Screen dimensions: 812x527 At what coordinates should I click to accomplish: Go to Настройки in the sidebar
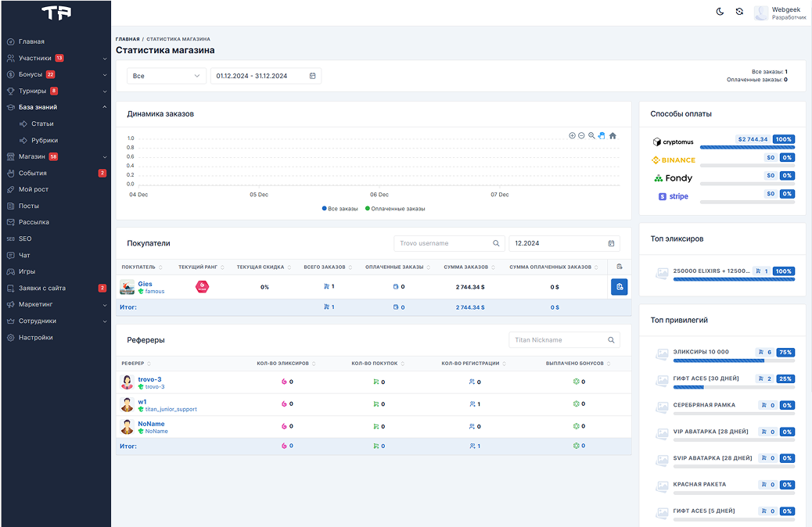(36, 338)
